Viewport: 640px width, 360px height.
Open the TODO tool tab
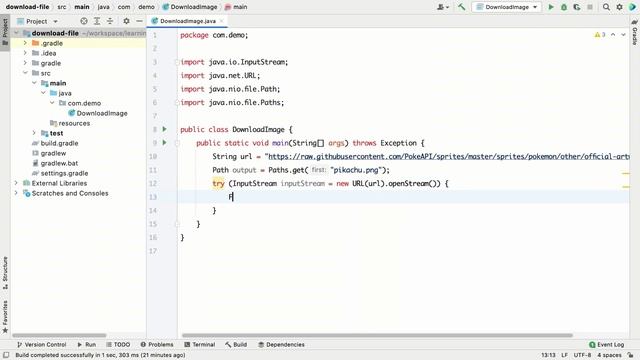[118, 344]
